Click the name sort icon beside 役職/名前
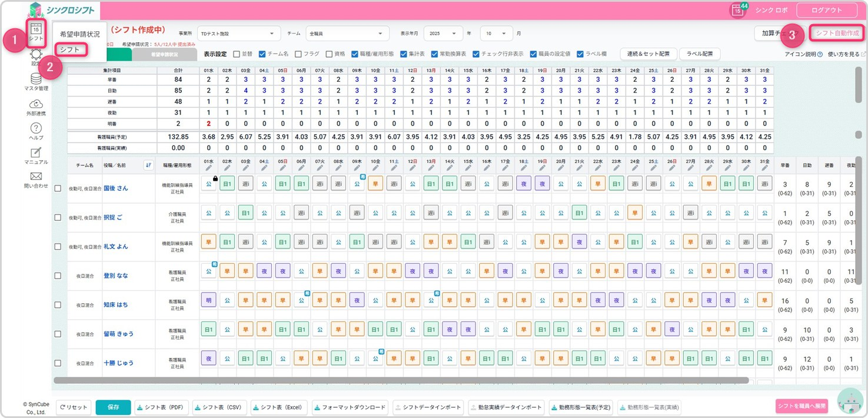 click(x=148, y=165)
